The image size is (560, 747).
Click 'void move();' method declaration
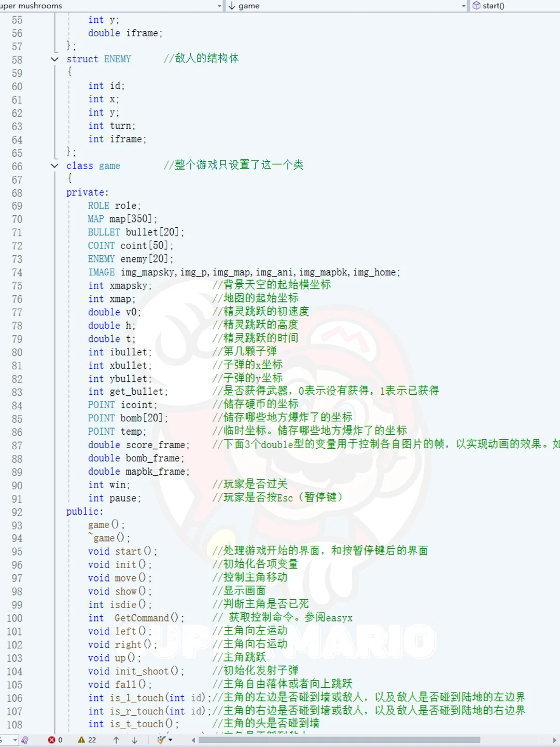pos(120,578)
